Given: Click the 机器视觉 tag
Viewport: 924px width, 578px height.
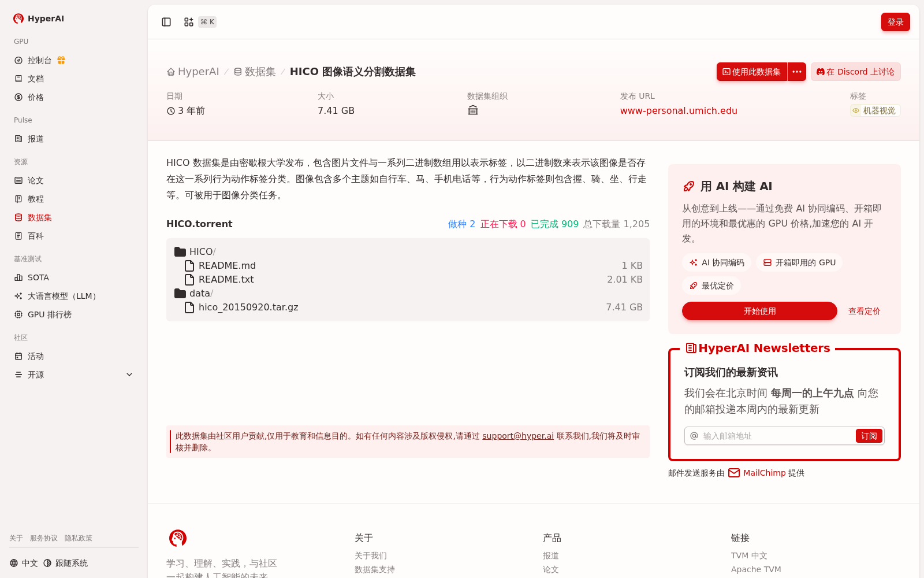Looking at the screenshot, I should click(x=875, y=110).
